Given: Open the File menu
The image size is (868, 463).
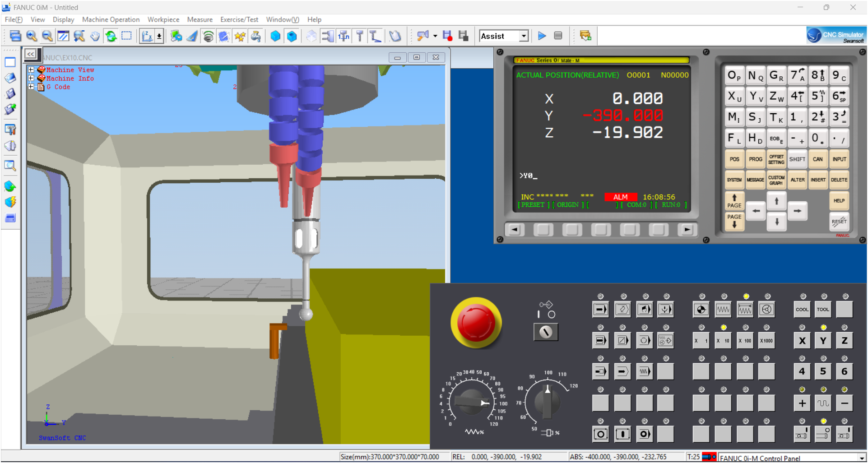Looking at the screenshot, I should coord(14,19).
